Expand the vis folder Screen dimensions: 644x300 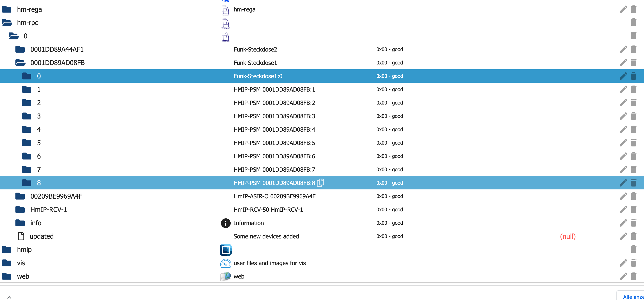[x=7, y=263]
